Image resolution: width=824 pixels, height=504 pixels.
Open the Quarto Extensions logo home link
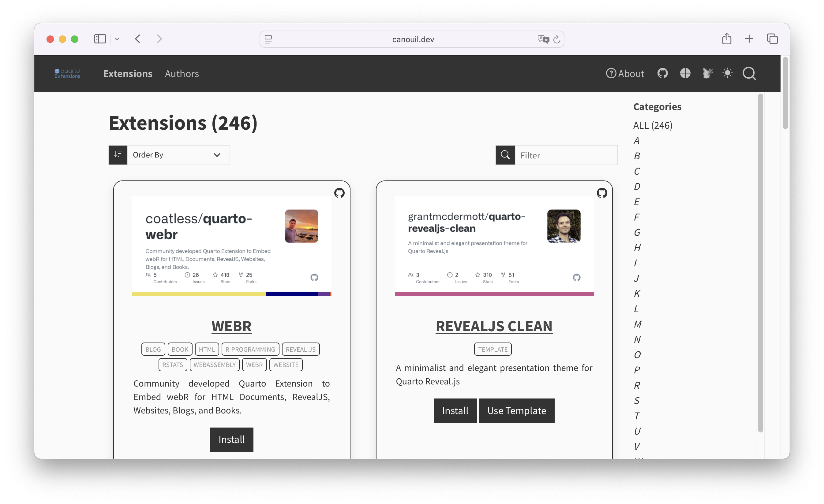coord(67,73)
